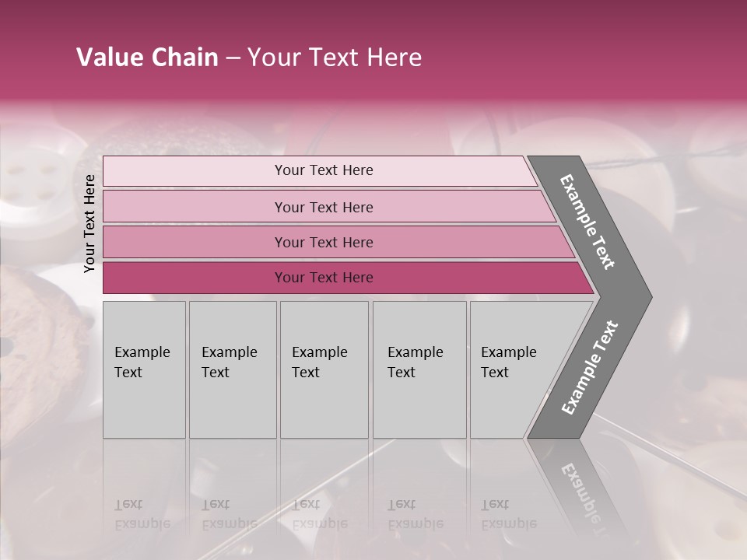Select the third gray 'Example Text' box

[323, 369]
